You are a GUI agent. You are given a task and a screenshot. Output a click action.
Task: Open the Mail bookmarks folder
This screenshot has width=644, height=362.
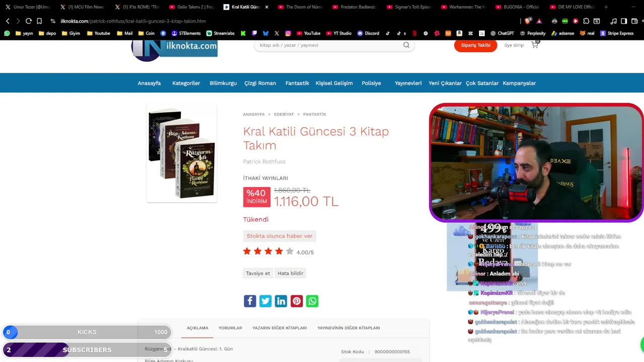(x=125, y=33)
